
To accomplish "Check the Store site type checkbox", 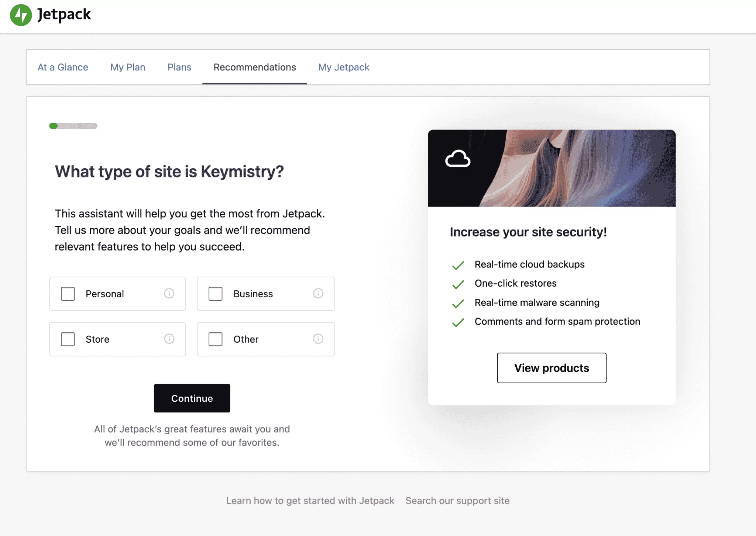I will (x=68, y=339).
